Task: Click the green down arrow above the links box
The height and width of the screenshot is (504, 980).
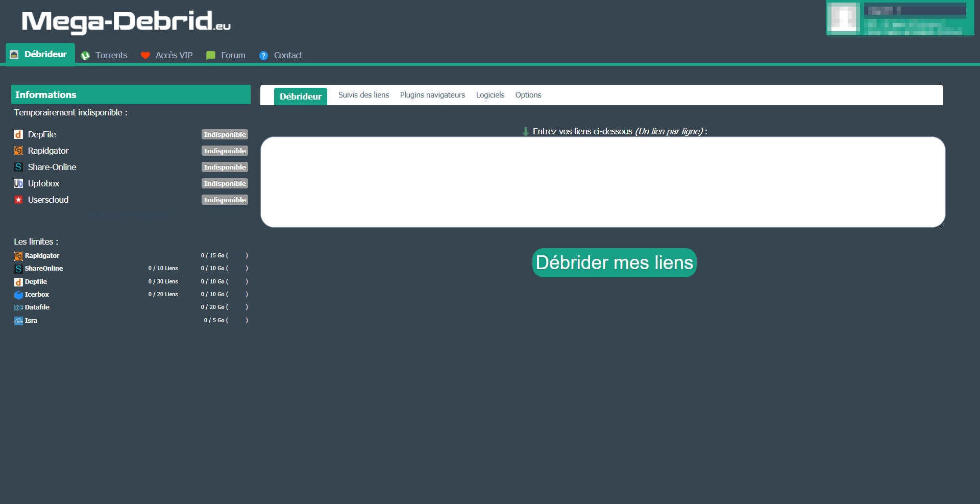Action: pyautogui.click(x=525, y=132)
